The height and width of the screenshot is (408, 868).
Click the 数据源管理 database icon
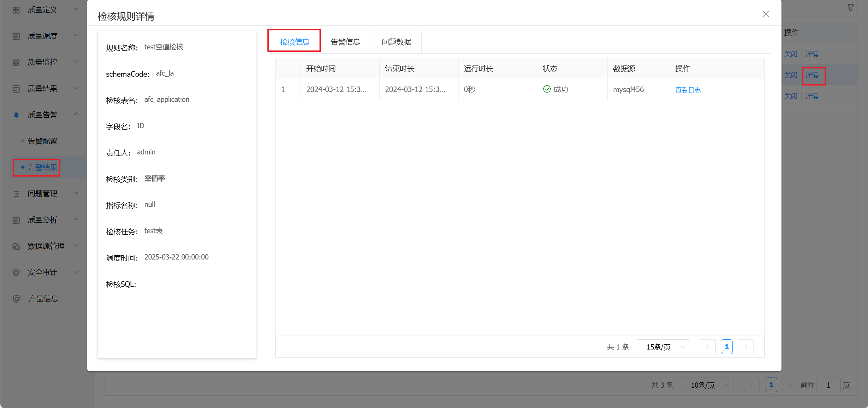(x=16, y=246)
